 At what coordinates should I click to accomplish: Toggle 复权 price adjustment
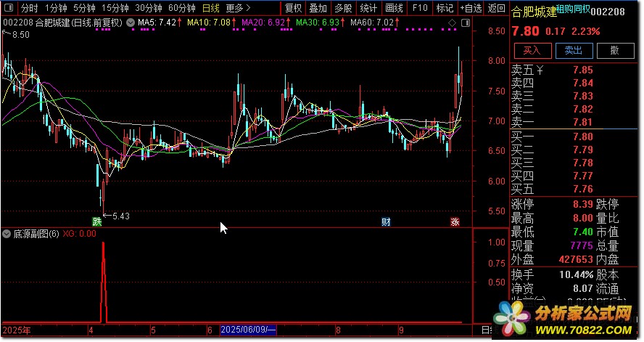293,9
